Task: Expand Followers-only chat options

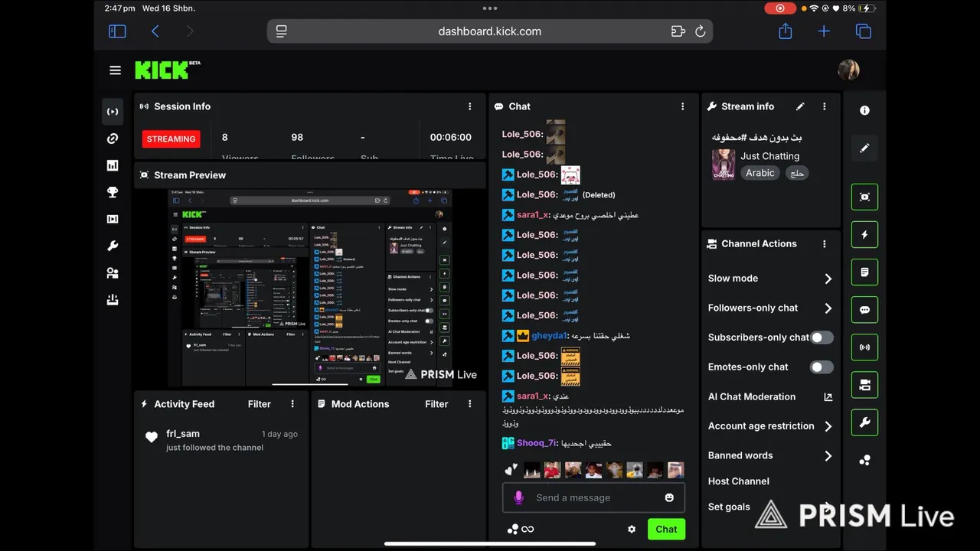Action: pyautogui.click(x=828, y=308)
